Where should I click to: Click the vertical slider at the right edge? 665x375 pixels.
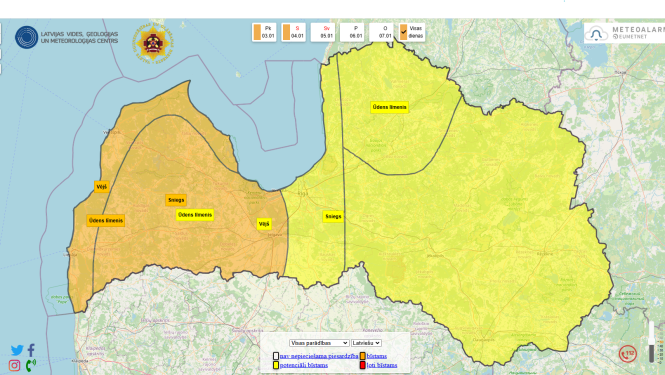tap(652, 341)
